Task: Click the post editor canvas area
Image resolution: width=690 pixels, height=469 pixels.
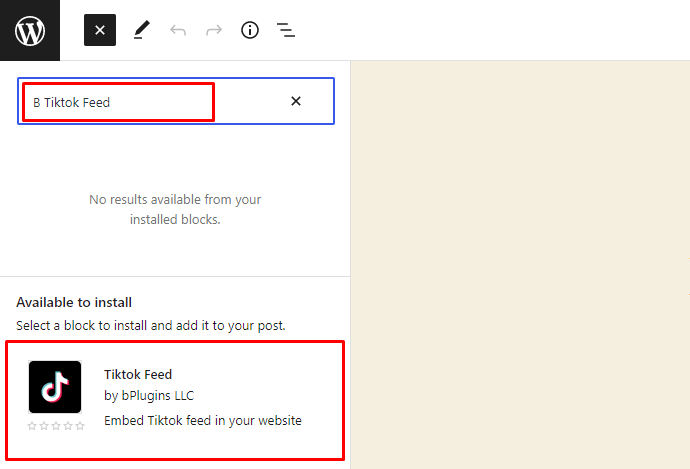Action: click(x=520, y=265)
